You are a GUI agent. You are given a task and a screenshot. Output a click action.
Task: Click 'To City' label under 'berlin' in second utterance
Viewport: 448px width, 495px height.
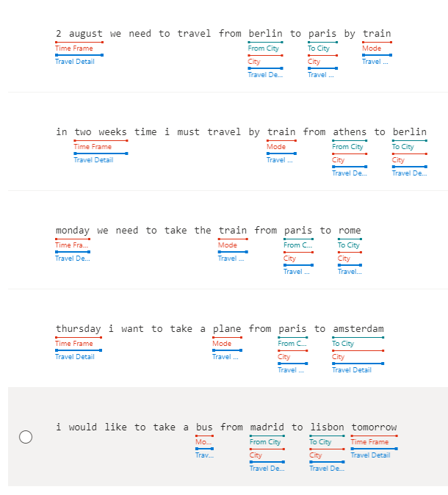pyautogui.click(x=403, y=147)
